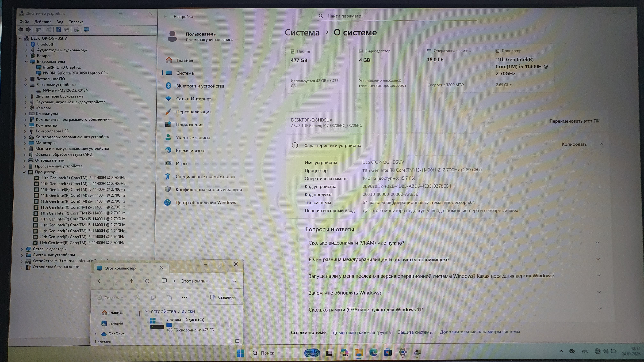Expand the VRAM question answer
The image size is (644, 362).
(598, 242)
